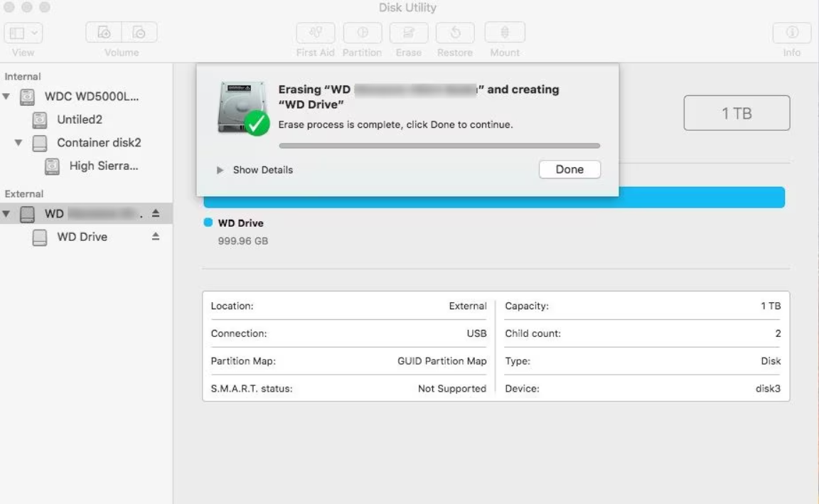819x504 pixels.
Task: Run First Aid from the toolbar
Action: (315, 33)
